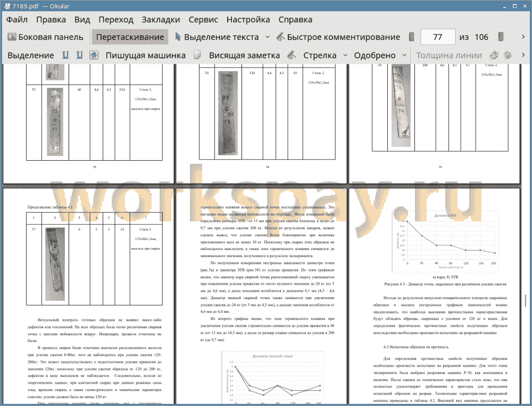Viewport: 532px width, 406px height.
Task: Click the Толщина линии line width control
Action: tap(449, 55)
